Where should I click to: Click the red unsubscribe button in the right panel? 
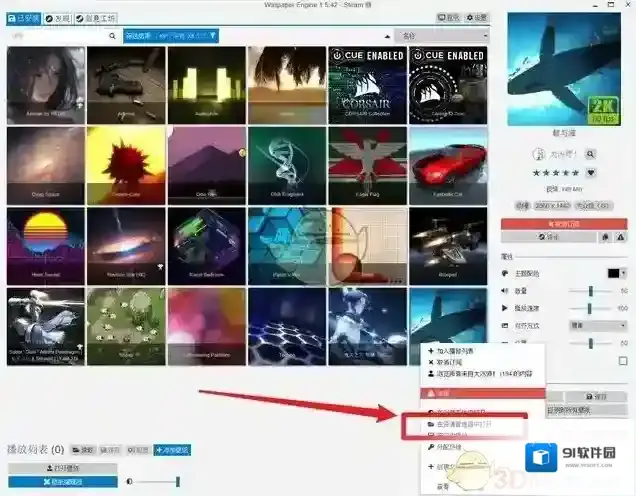tap(563, 224)
